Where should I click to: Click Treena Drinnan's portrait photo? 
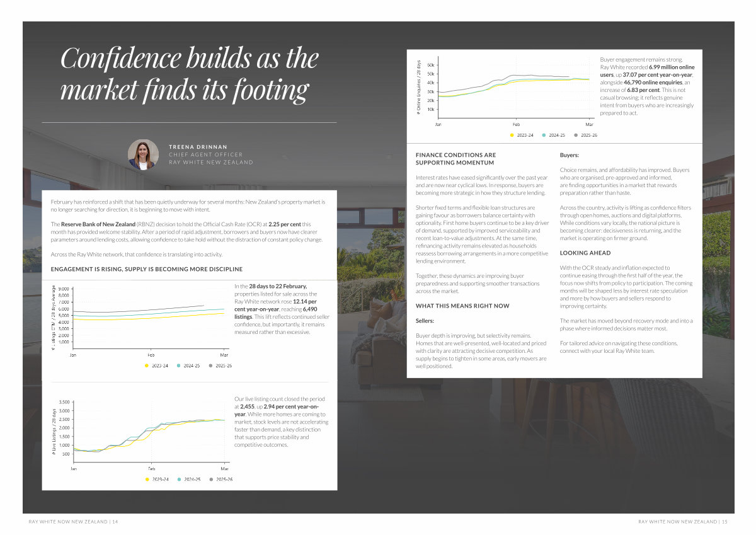tap(143, 154)
